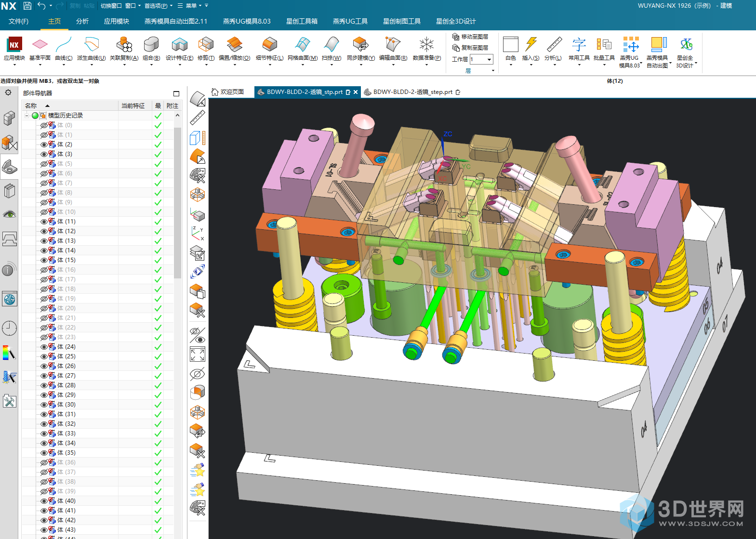Click the 星创全3D设计 icon
The height and width of the screenshot is (539, 756).
coord(686,44)
